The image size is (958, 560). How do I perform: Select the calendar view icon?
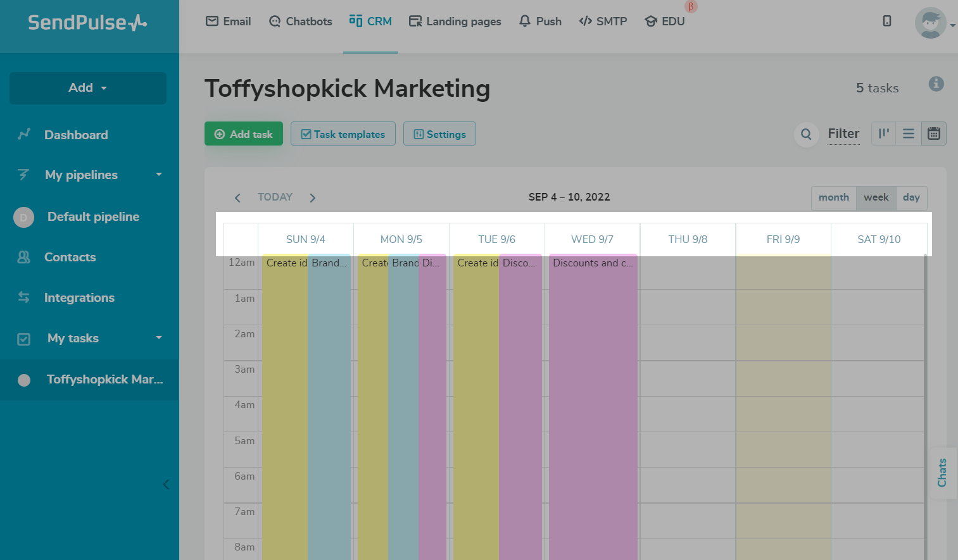coord(934,134)
